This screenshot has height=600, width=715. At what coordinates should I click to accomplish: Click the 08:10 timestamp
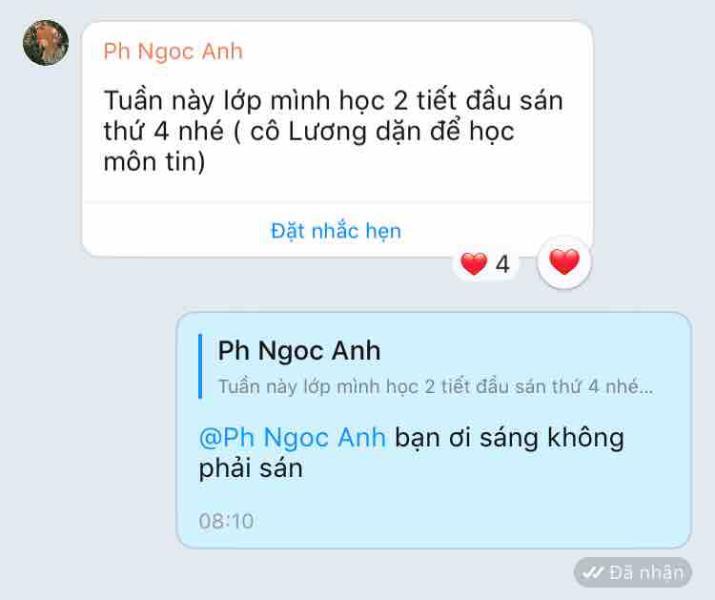pyautogui.click(x=226, y=521)
